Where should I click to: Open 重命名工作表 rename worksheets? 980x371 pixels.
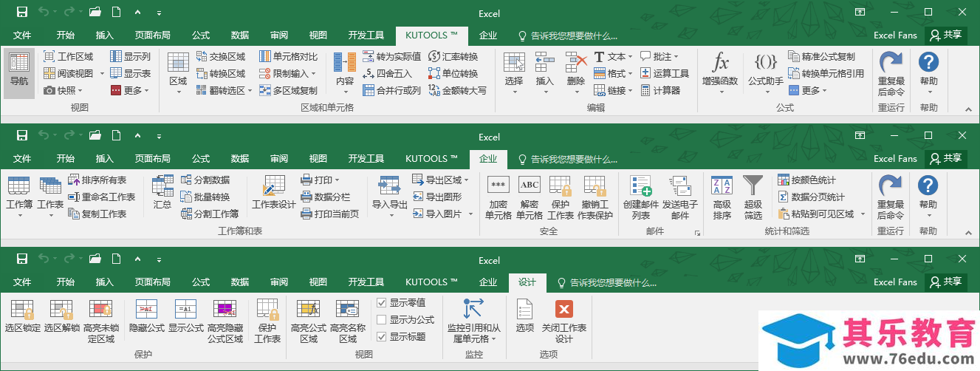[102, 197]
